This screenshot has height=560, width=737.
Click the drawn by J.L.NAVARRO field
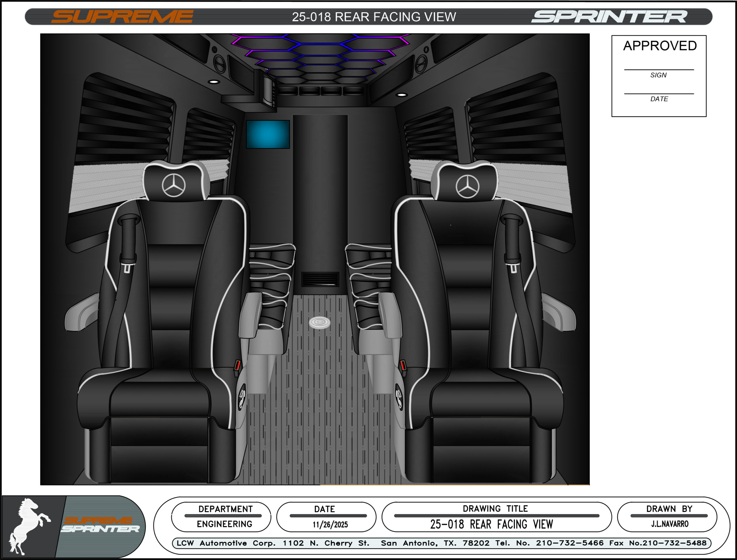tap(669, 524)
